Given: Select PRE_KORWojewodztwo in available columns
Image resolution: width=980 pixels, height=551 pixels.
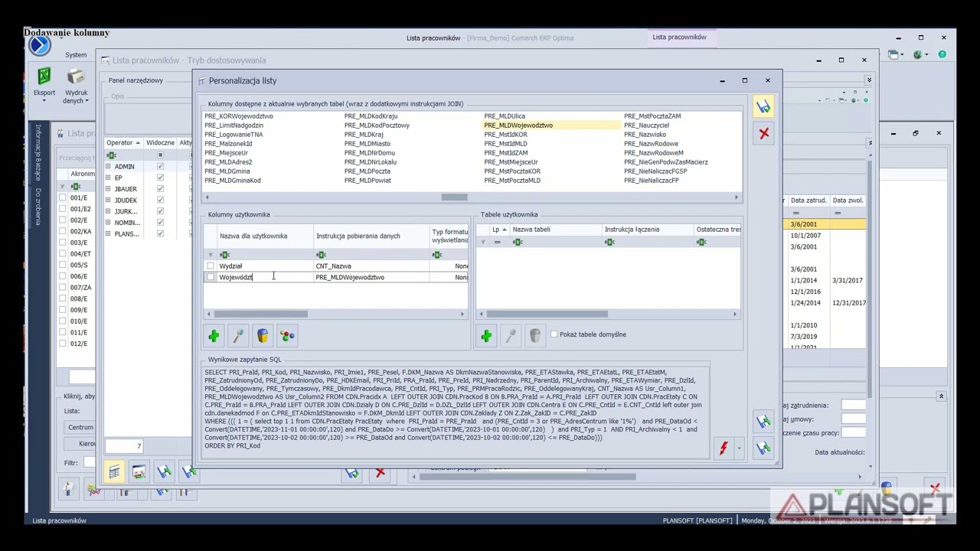Looking at the screenshot, I should point(238,116).
